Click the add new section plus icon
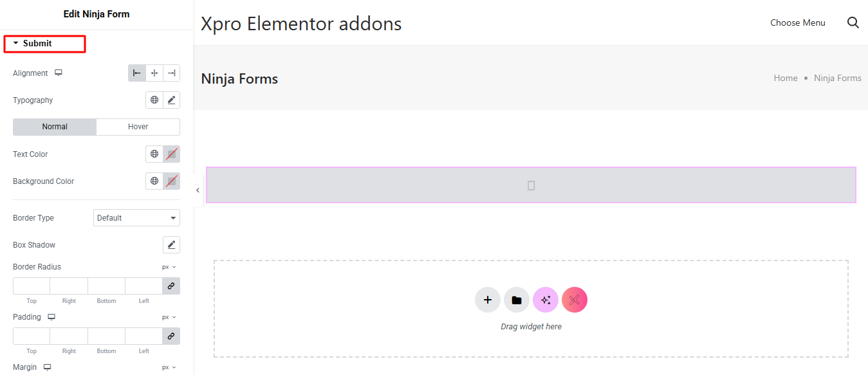 pyautogui.click(x=488, y=300)
